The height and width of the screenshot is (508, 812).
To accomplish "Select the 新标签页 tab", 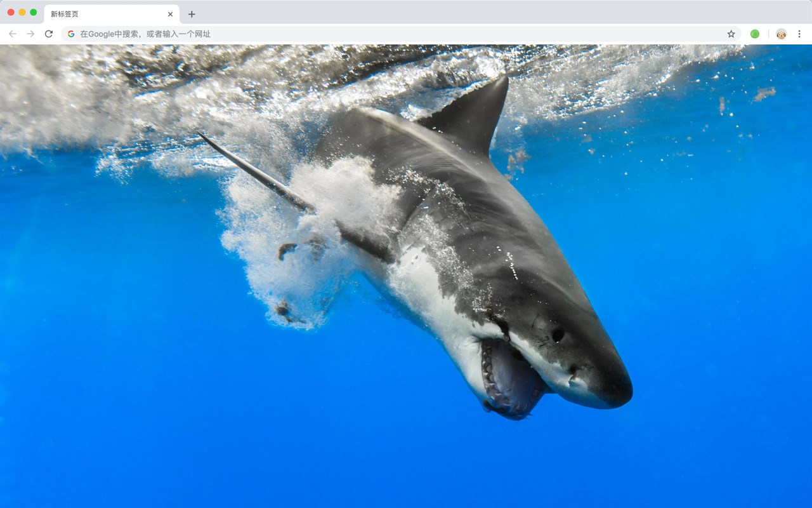I will pos(112,14).
